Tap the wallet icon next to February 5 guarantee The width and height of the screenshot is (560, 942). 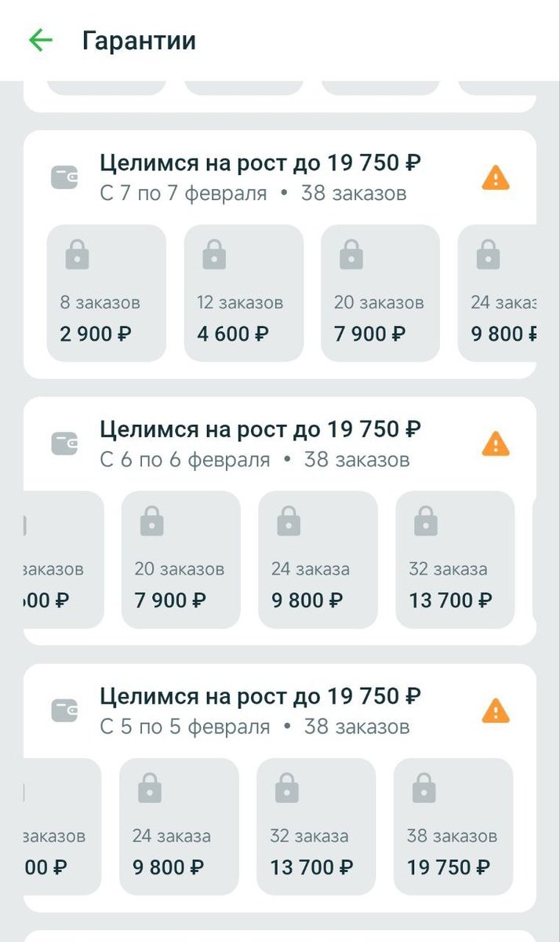[x=64, y=710]
